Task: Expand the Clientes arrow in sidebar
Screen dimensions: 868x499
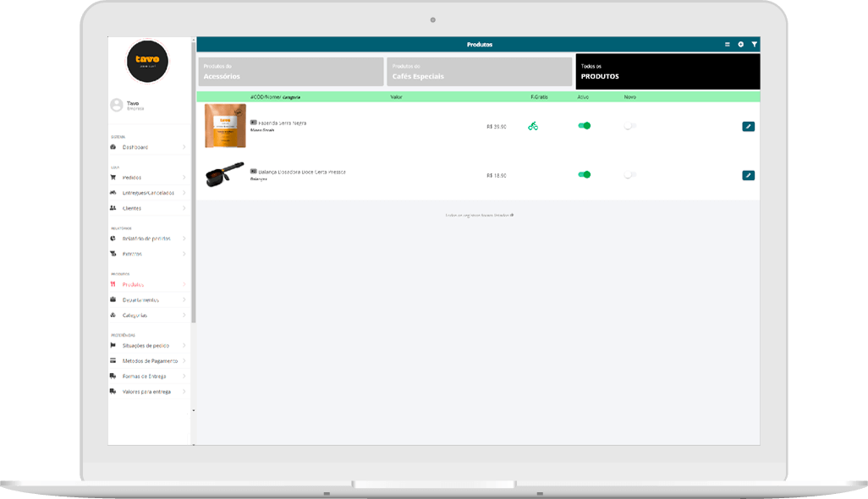Action: pos(184,208)
